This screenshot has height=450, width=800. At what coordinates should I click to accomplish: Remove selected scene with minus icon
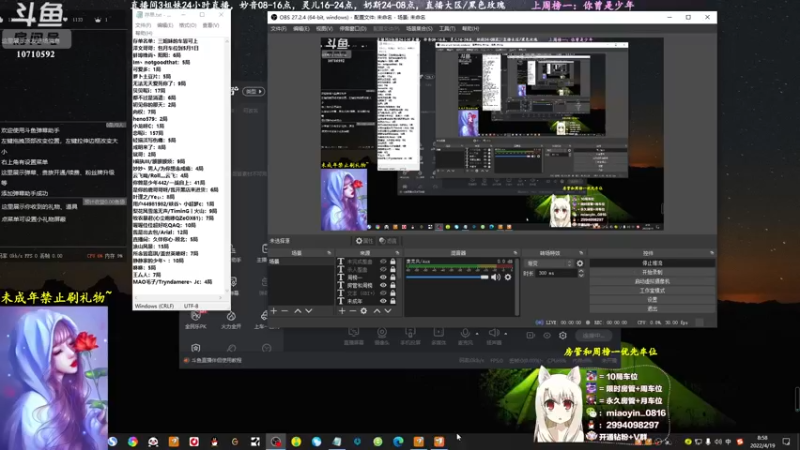pyautogui.click(x=285, y=311)
